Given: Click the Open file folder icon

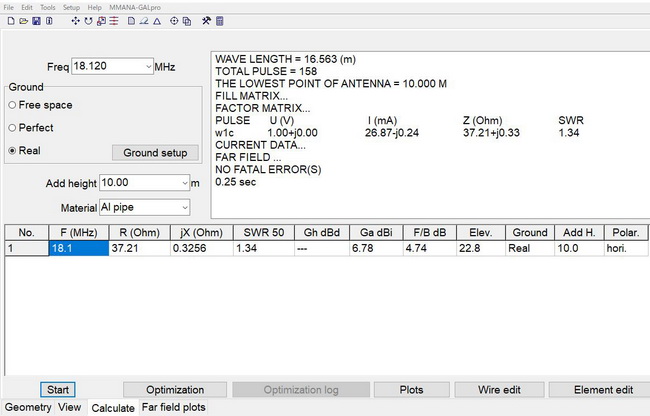Looking at the screenshot, I should point(22,21).
